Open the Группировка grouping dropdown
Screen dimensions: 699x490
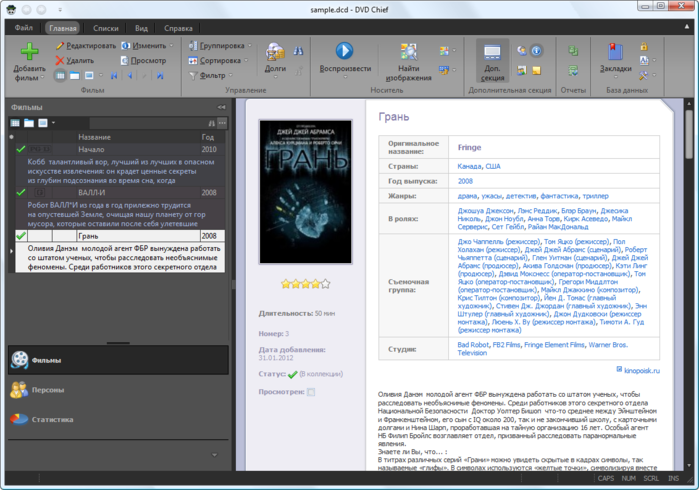coord(220,45)
